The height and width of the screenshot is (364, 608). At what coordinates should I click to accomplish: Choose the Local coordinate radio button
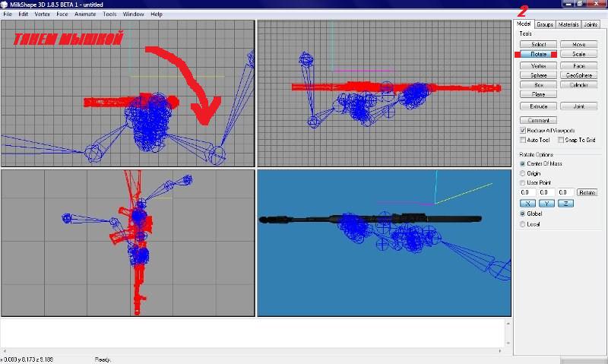click(x=522, y=224)
